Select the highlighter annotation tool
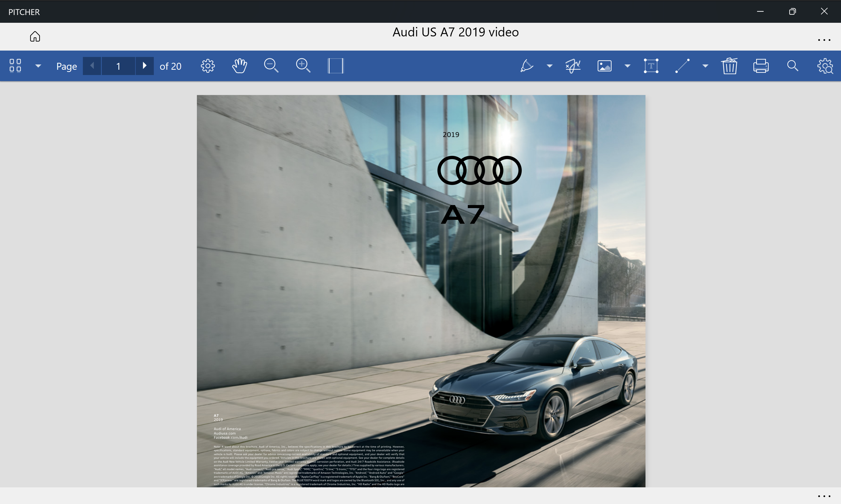 526,66
